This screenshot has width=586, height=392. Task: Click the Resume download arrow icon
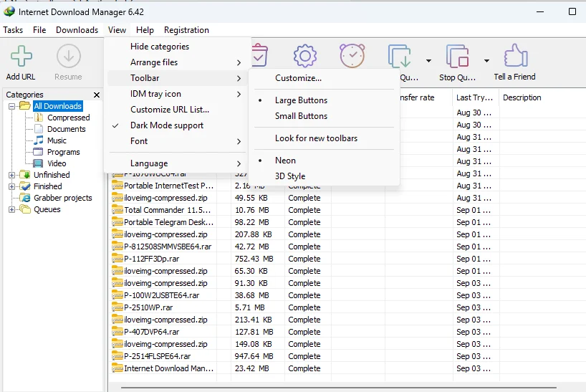[x=68, y=56]
